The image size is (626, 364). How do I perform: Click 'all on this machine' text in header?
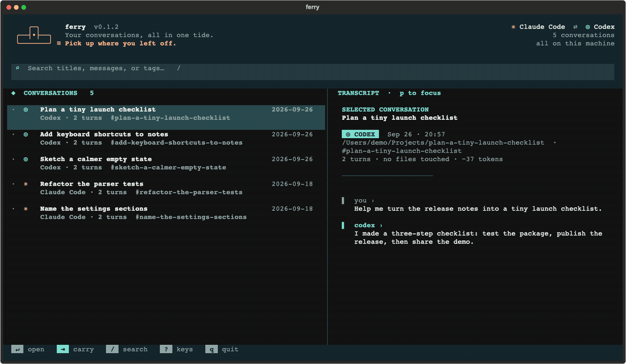click(x=575, y=43)
